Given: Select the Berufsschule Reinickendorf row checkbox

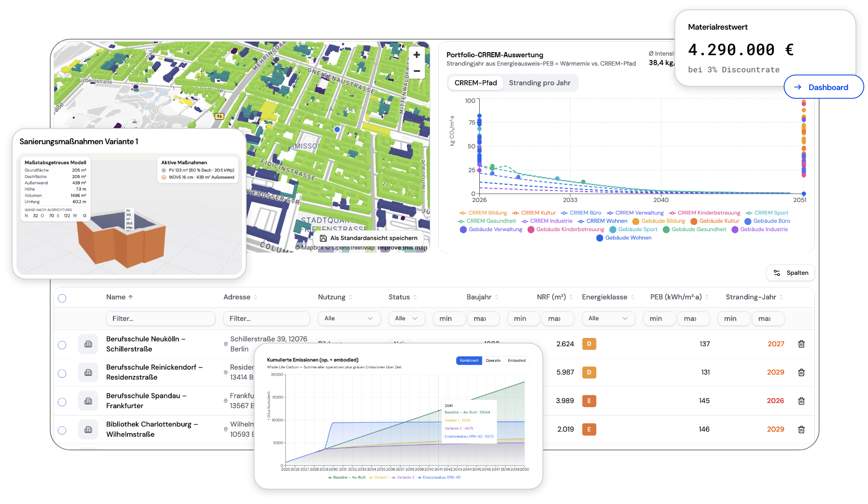Looking at the screenshot, I should coord(62,373).
